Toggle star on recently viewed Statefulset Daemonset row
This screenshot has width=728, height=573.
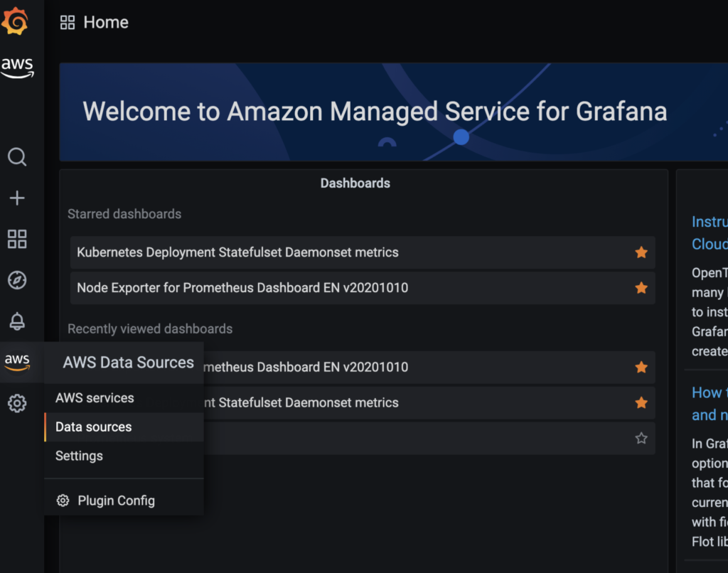[x=641, y=402]
